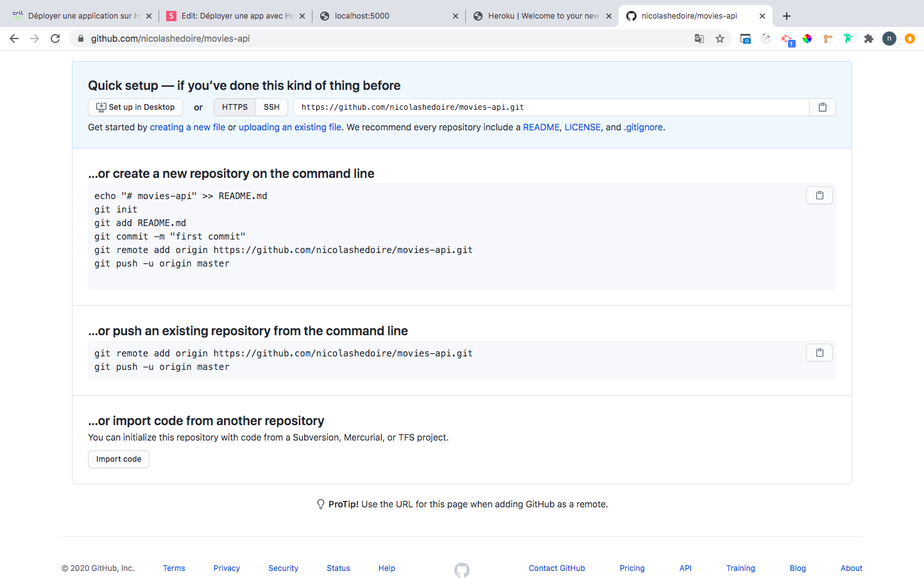Open the puzzle-piece extensions menu

coord(869,39)
